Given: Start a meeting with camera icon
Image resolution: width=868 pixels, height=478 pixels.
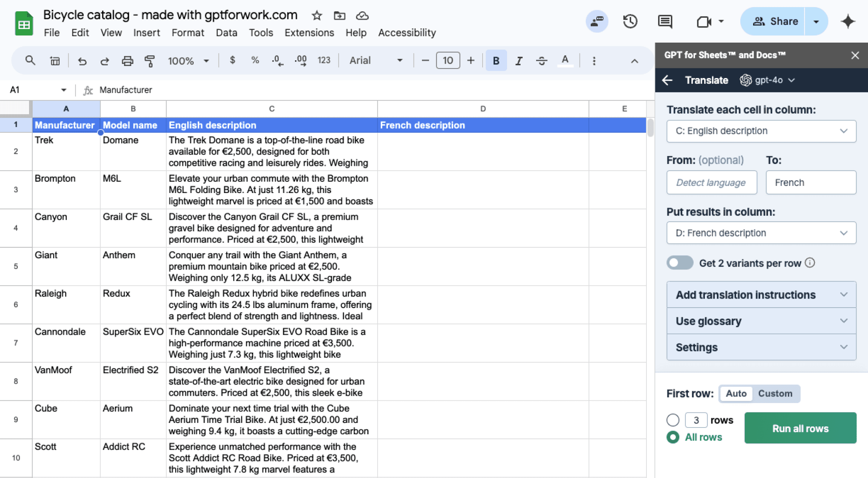Looking at the screenshot, I should click(703, 21).
